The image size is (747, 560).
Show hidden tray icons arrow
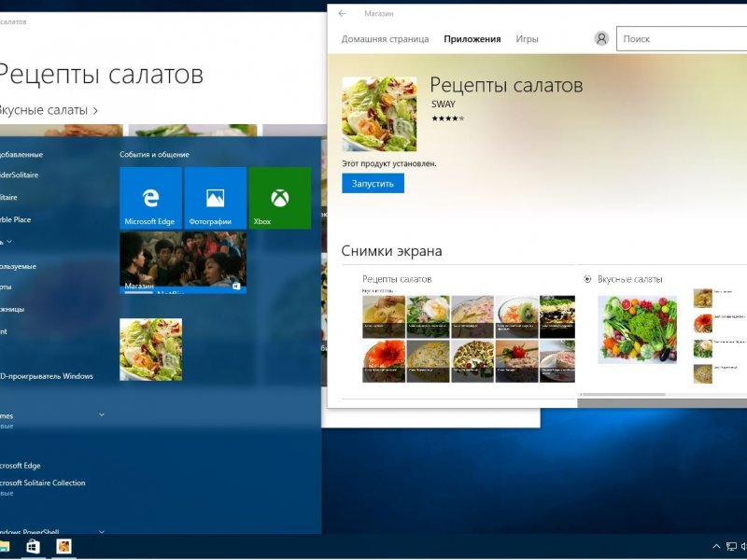tap(715, 547)
